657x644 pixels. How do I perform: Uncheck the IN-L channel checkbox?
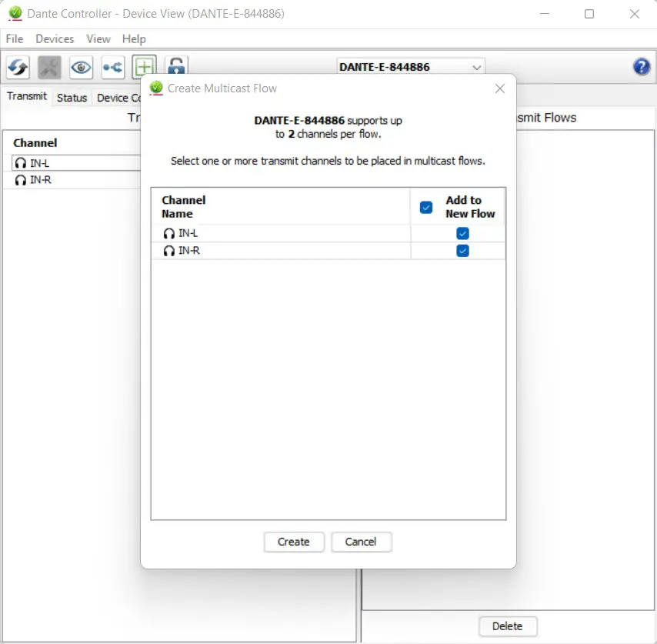point(462,233)
